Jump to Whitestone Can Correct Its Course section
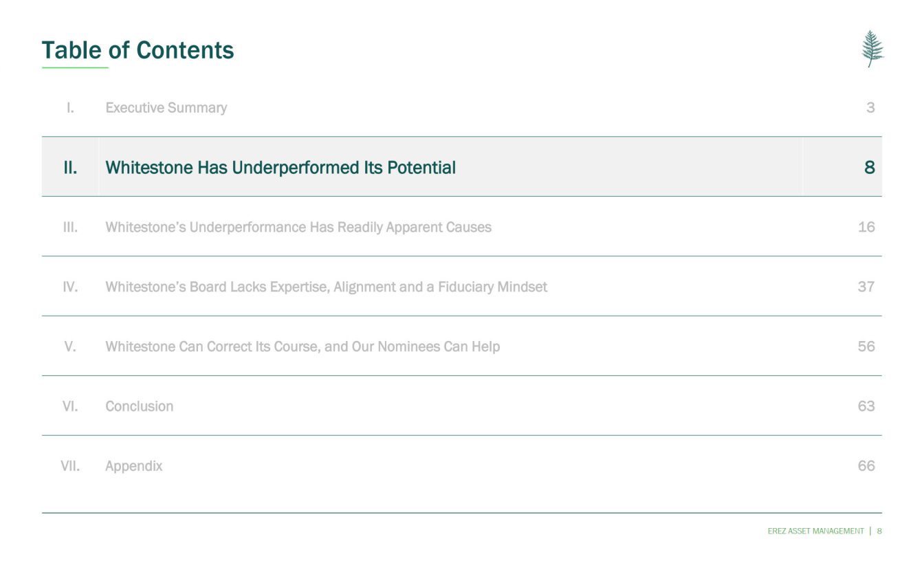Viewport: 924px width, 561px height. [x=302, y=346]
